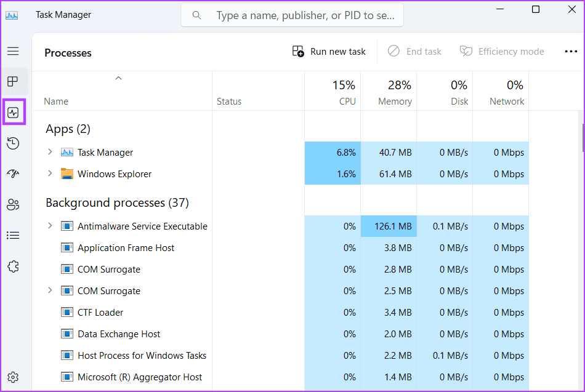Open Startup apps sidebar icon

(x=13, y=174)
